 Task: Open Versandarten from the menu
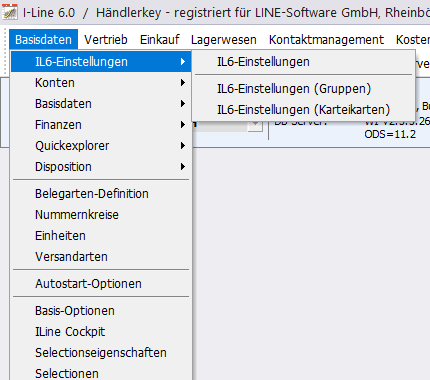(101, 257)
